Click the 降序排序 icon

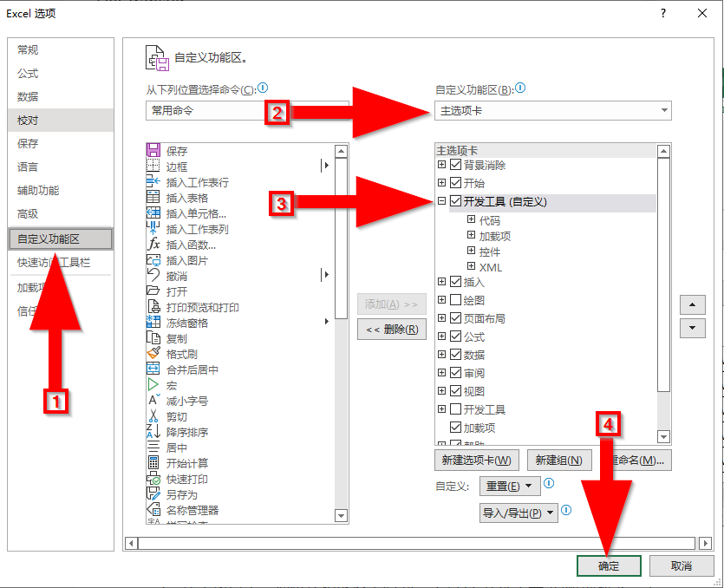click(x=153, y=431)
